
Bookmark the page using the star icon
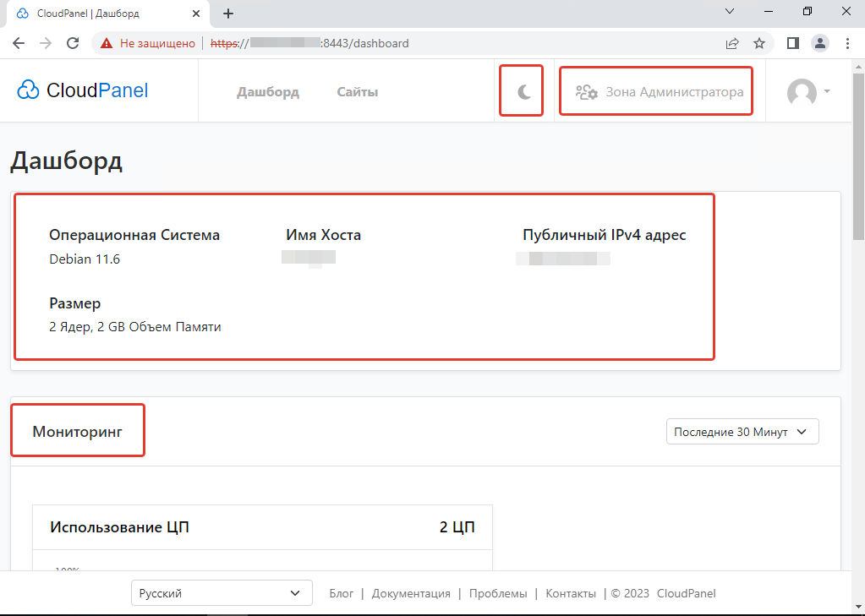(758, 42)
